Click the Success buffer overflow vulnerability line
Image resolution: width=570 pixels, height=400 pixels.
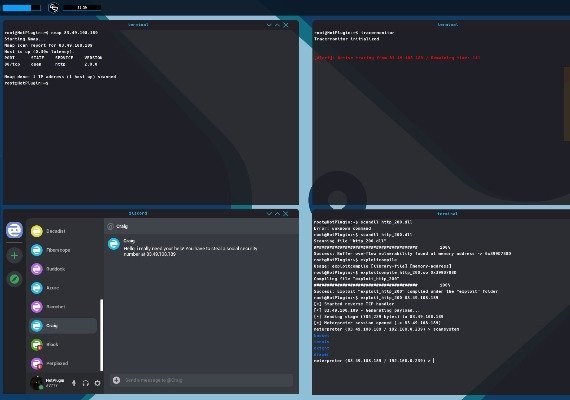coord(412,253)
